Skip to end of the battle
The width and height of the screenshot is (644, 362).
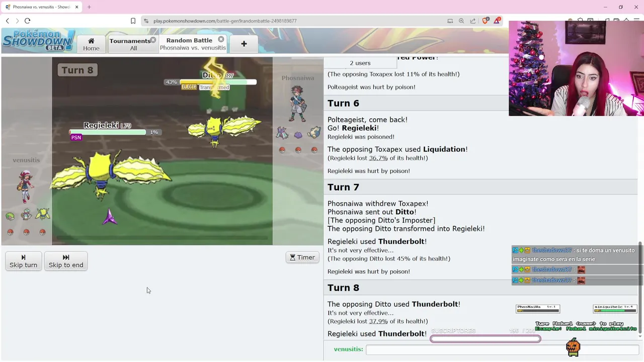click(x=66, y=261)
